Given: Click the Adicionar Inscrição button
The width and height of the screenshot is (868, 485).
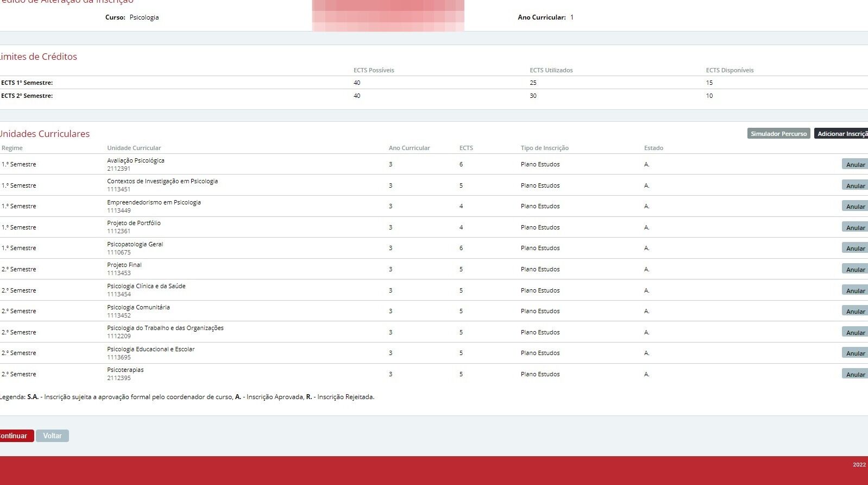Looking at the screenshot, I should point(841,134).
